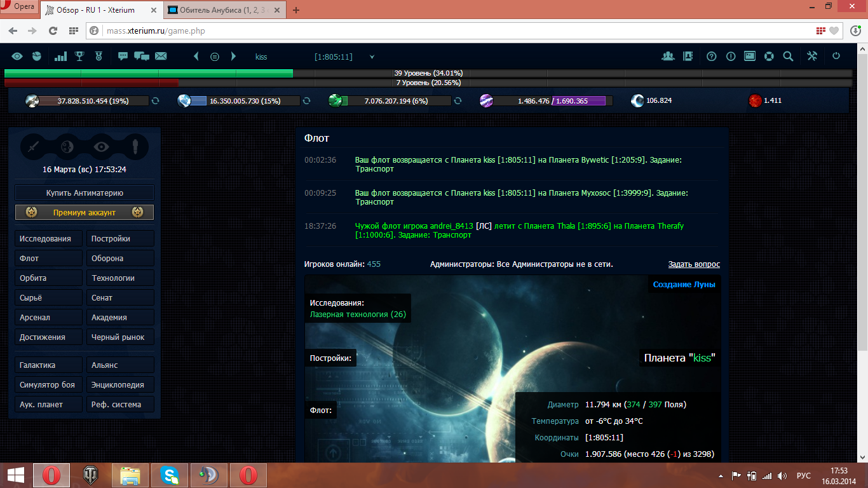Click the medal icon in top toolbar
868x488 pixels.
tap(98, 57)
